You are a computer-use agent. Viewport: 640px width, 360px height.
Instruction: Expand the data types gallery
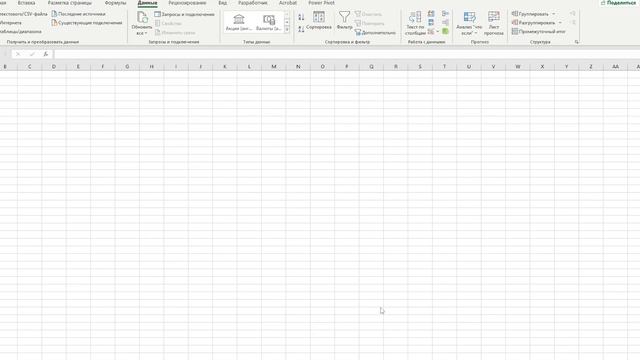tap(287, 29)
